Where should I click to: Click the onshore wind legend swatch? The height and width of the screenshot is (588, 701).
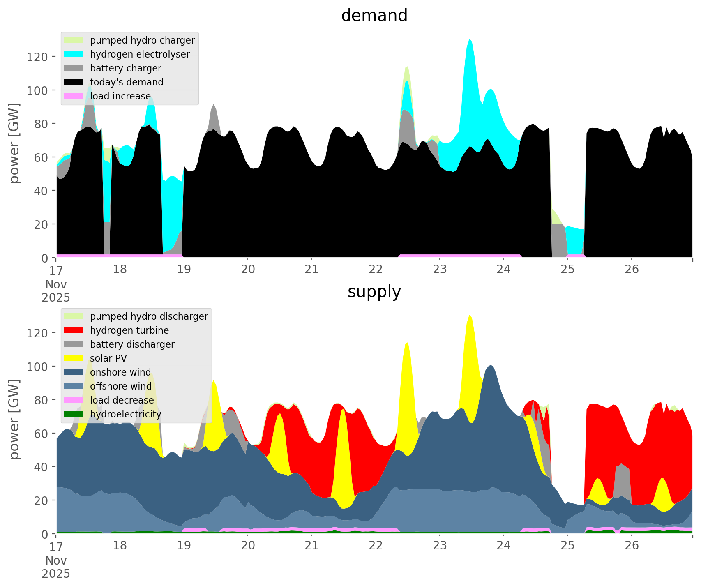pos(74,372)
